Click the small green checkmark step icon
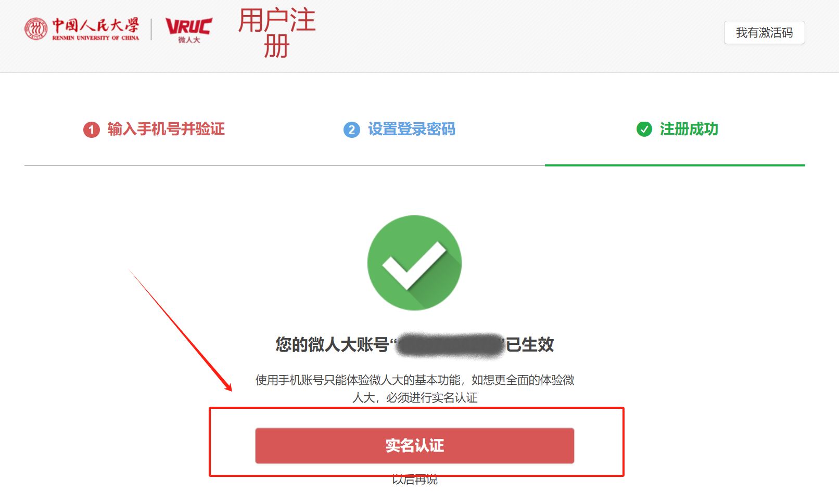This screenshot has width=839, height=504. (x=644, y=129)
